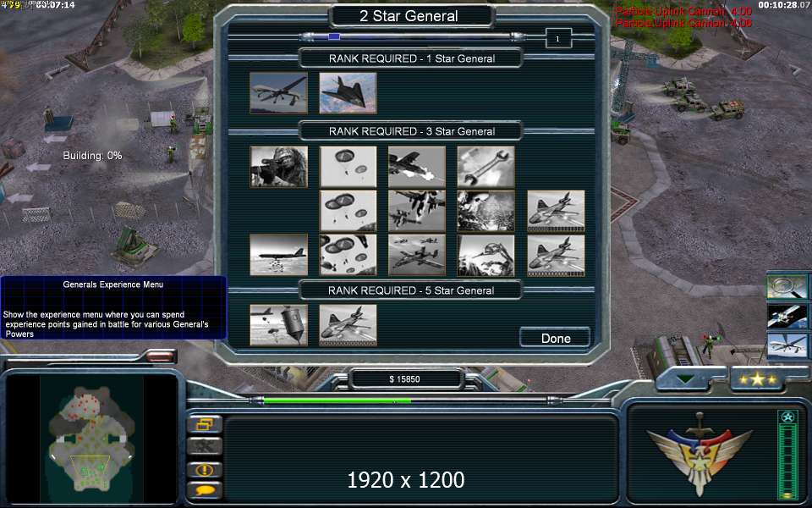Click the remaining points box showing 1
812x508 pixels.
point(558,38)
